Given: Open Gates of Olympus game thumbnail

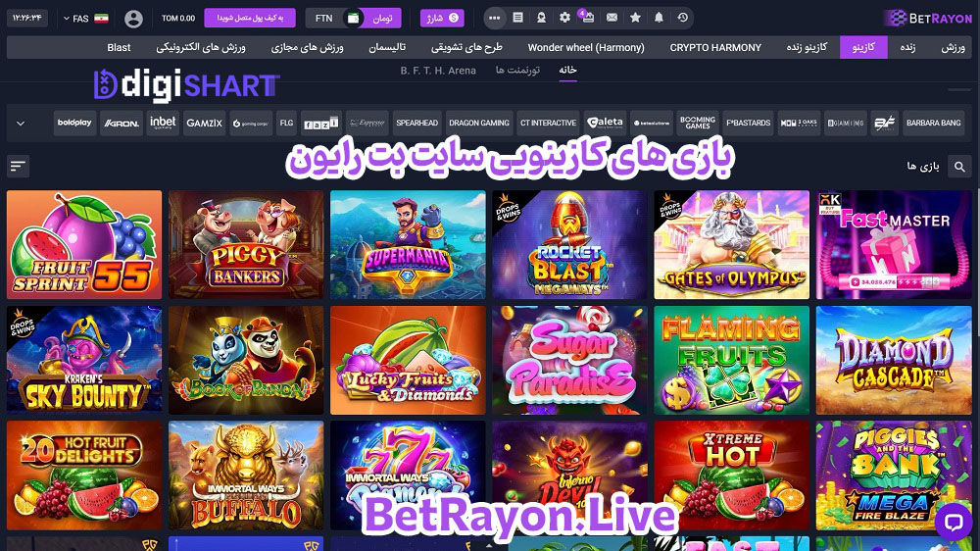Looking at the screenshot, I should coord(732,244).
